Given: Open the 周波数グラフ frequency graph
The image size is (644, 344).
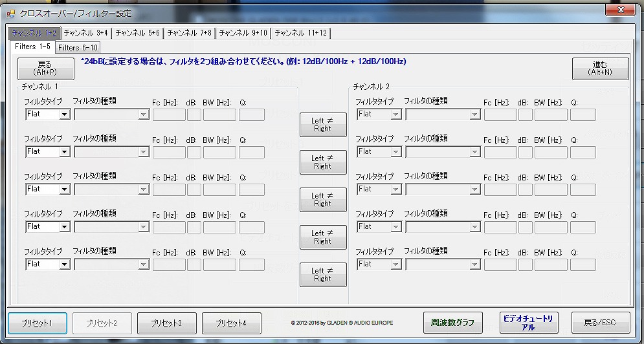Looking at the screenshot, I should 453,323.
